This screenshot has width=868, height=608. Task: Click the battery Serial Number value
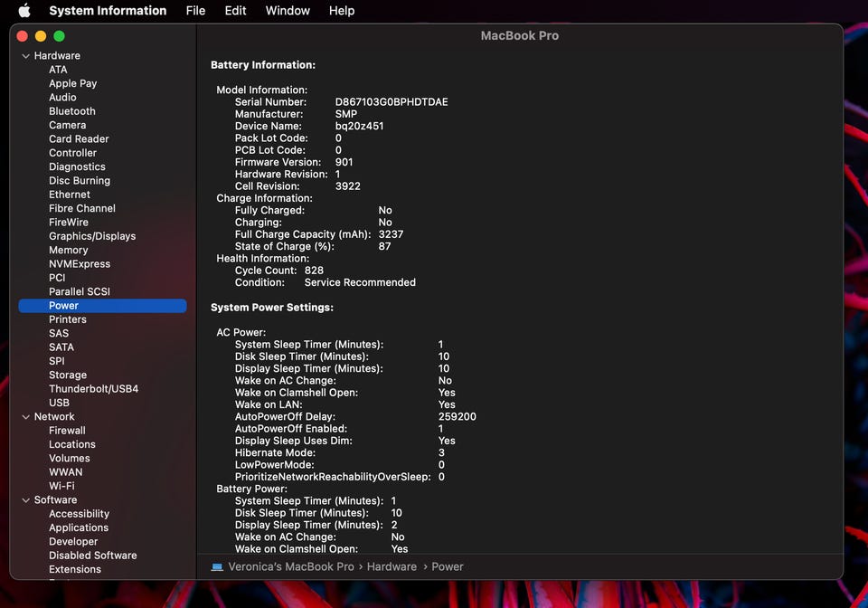[392, 102]
